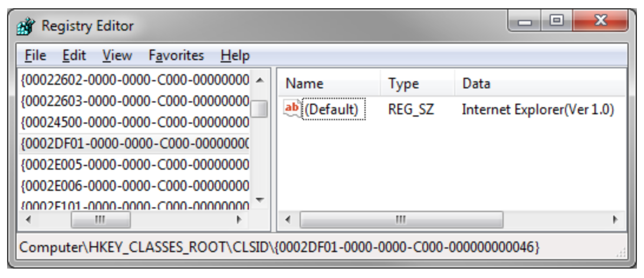
Task: Click the status bar registry path
Action: coord(280,247)
